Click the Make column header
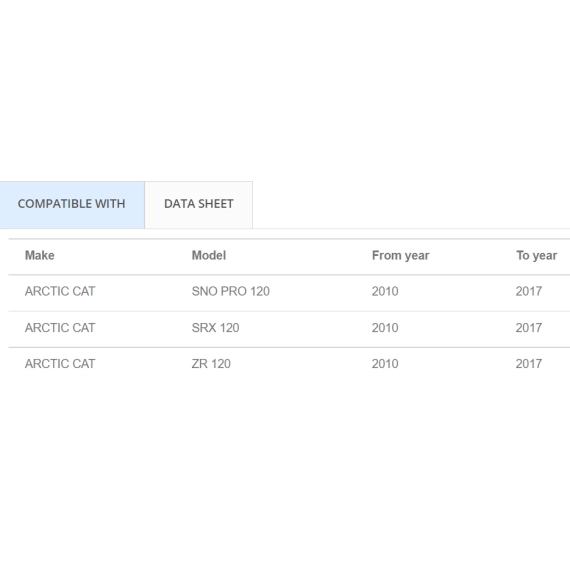Screen dimensions: 570x570 [40, 256]
